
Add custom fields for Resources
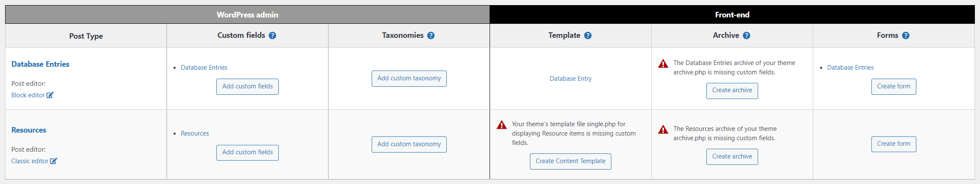(247, 153)
